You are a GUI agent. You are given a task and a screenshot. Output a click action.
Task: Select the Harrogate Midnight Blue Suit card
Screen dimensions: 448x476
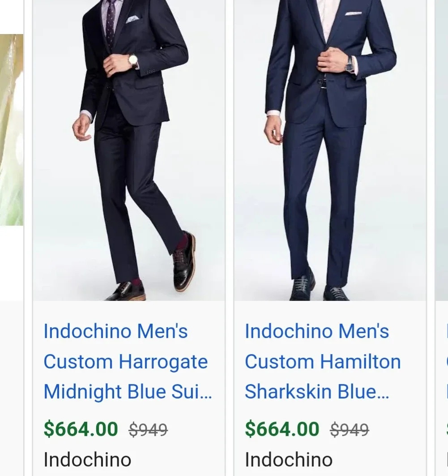coord(130,224)
